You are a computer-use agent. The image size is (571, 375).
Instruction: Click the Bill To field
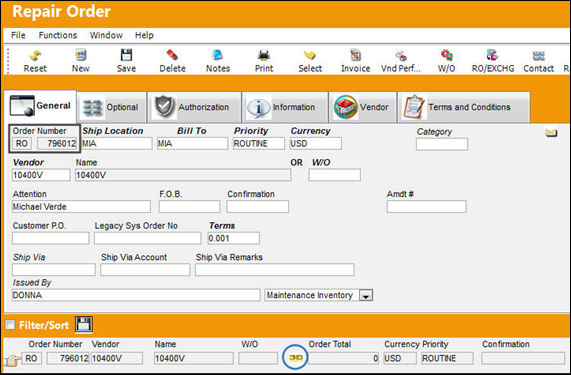(x=192, y=143)
